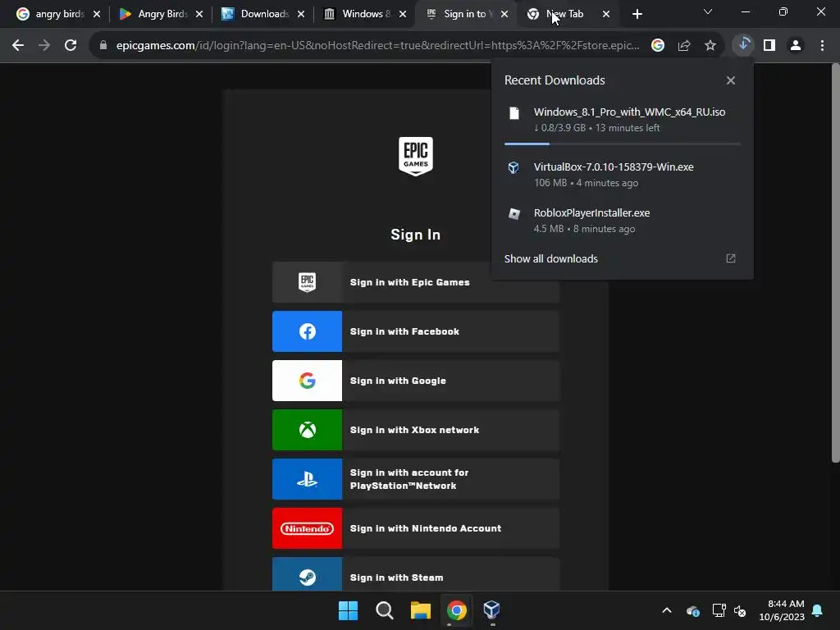This screenshot has height=630, width=840.
Task: Bookmark this page with the star icon
Action: pos(710,46)
